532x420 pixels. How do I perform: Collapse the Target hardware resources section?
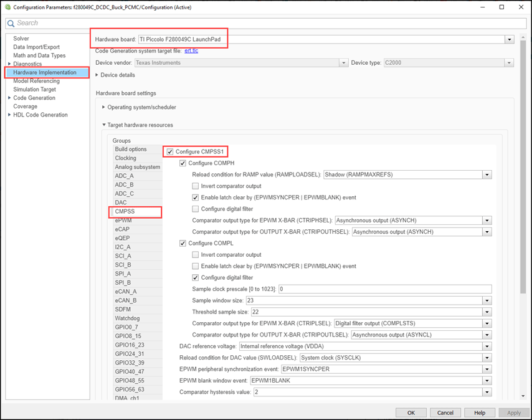coord(104,125)
